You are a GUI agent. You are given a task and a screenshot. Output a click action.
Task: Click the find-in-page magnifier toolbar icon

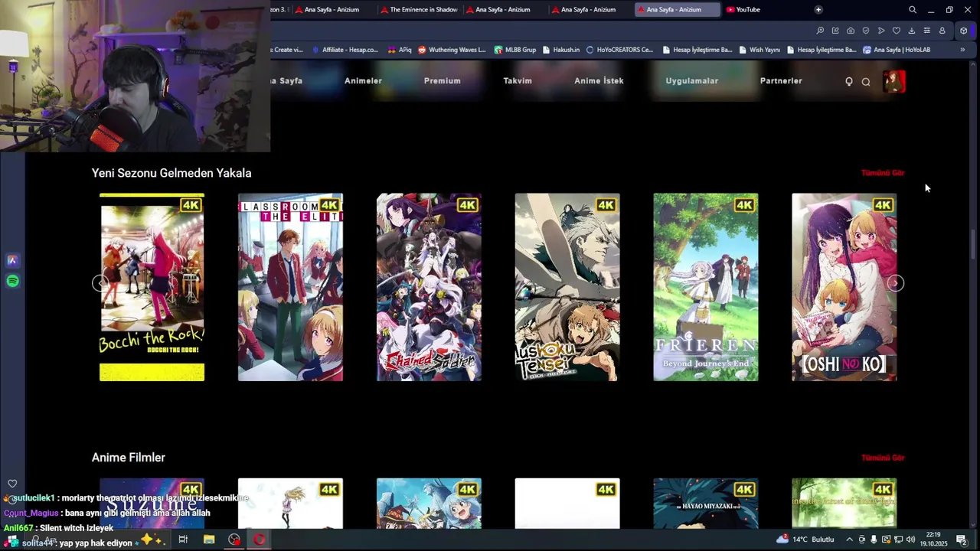(820, 31)
